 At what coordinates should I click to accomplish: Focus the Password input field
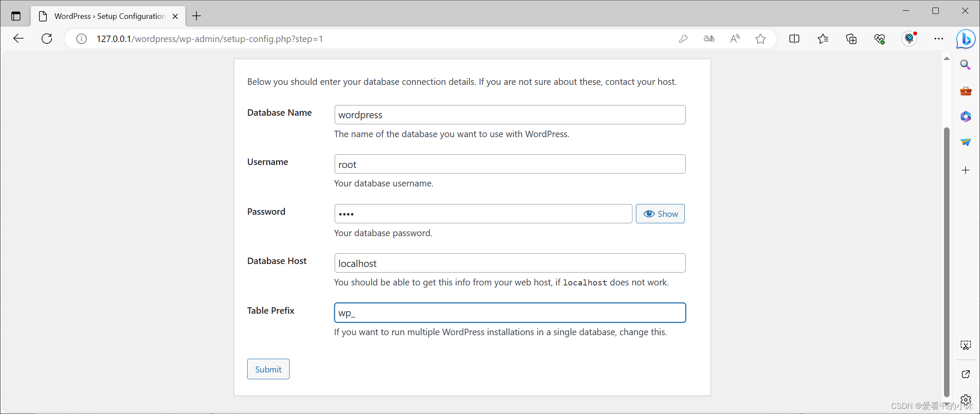click(483, 214)
